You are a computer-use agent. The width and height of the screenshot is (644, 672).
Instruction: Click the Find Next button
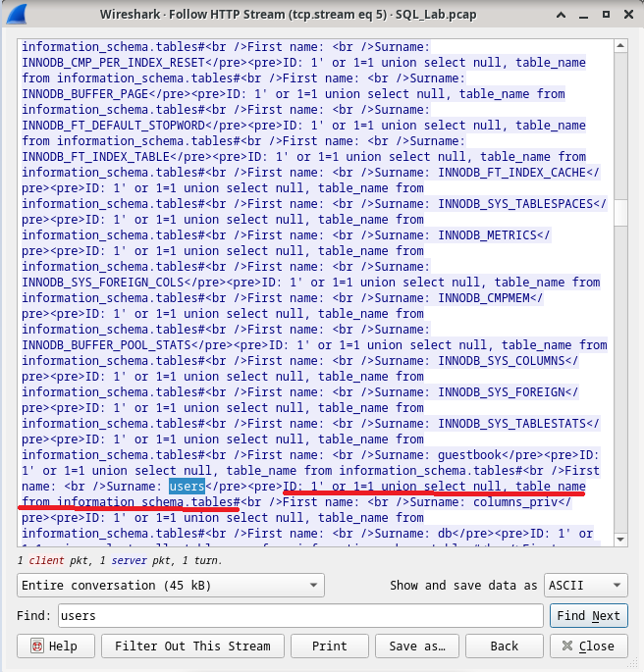click(589, 616)
